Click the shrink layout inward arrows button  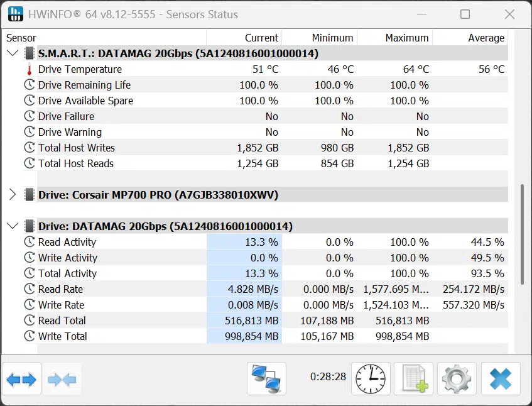click(x=62, y=379)
